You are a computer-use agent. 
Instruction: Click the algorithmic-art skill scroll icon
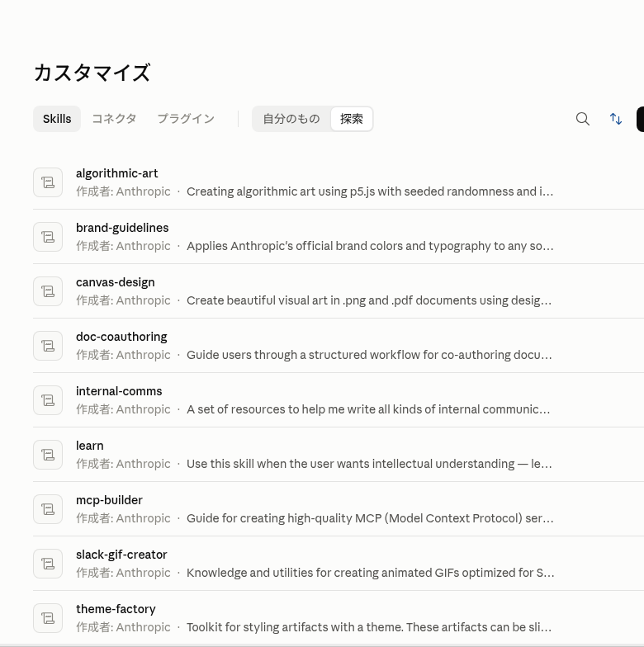(48, 182)
